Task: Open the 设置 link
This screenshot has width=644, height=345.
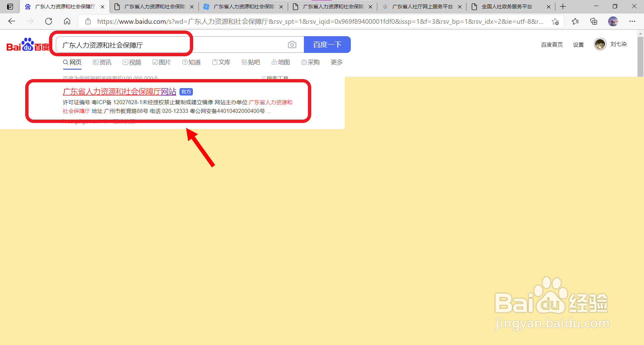Action: tap(578, 45)
